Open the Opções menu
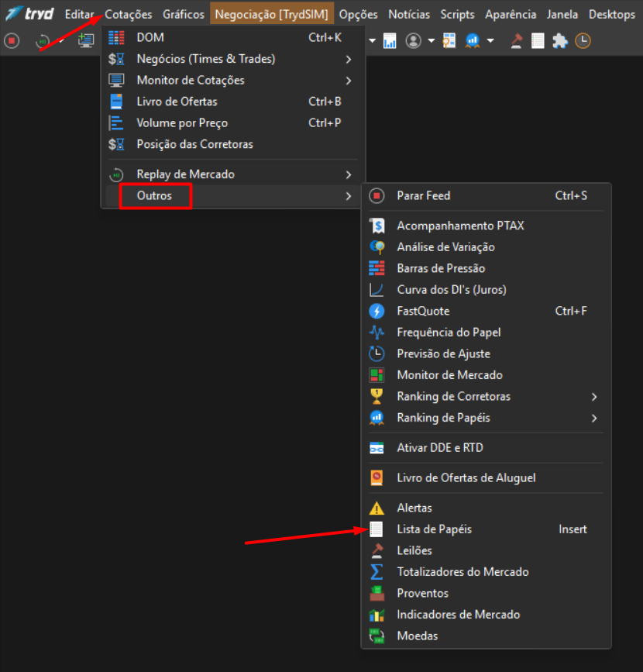The height and width of the screenshot is (672, 643). [x=358, y=15]
